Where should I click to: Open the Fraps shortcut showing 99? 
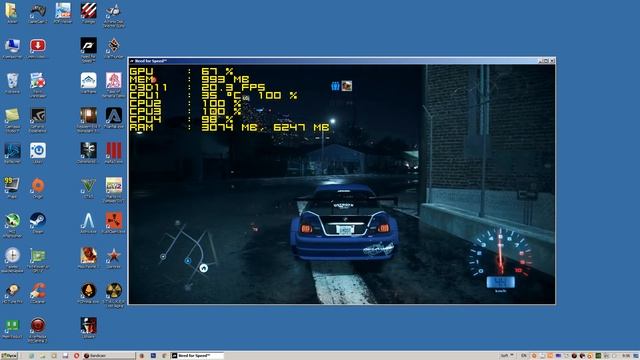(12, 185)
